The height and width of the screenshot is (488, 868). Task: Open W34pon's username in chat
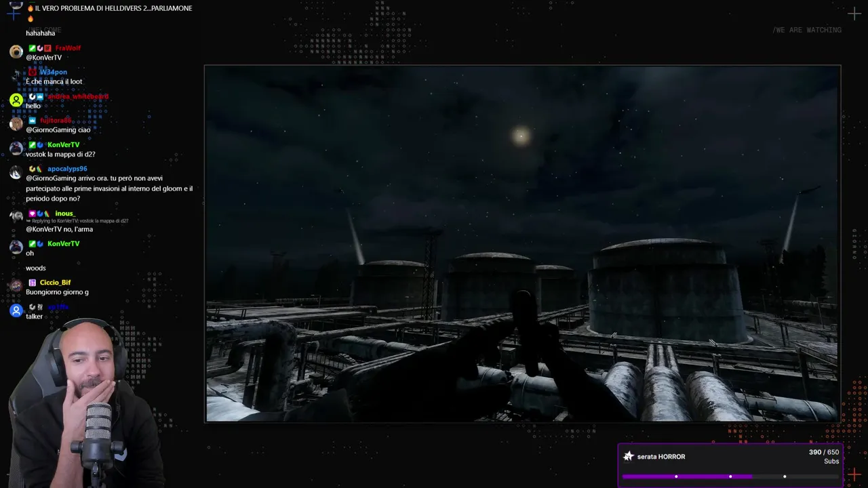tap(53, 73)
